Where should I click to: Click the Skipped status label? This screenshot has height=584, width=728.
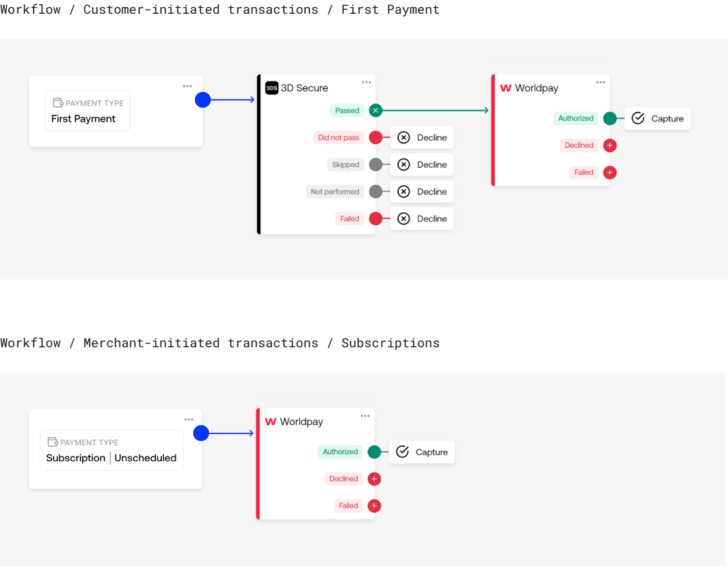pyautogui.click(x=346, y=165)
